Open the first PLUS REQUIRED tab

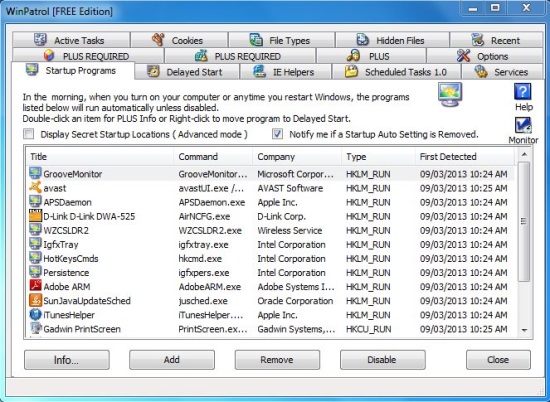[x=88, y=56]
